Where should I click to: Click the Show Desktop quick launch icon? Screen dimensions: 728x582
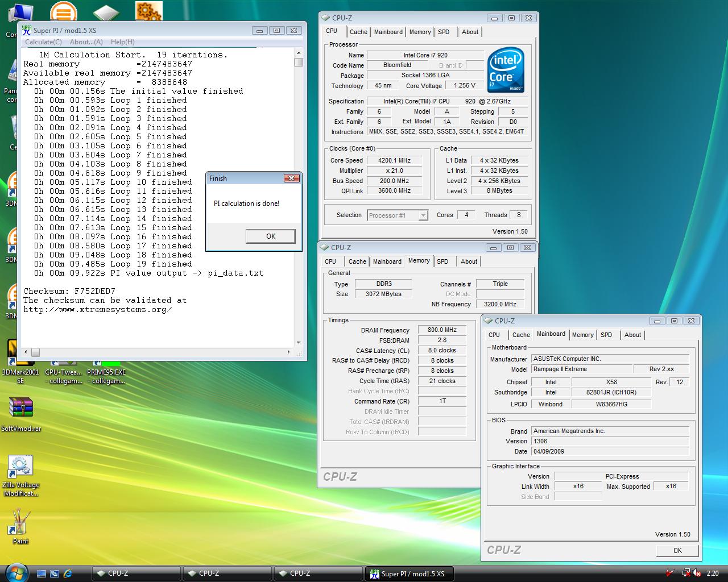tap(42, 573)
